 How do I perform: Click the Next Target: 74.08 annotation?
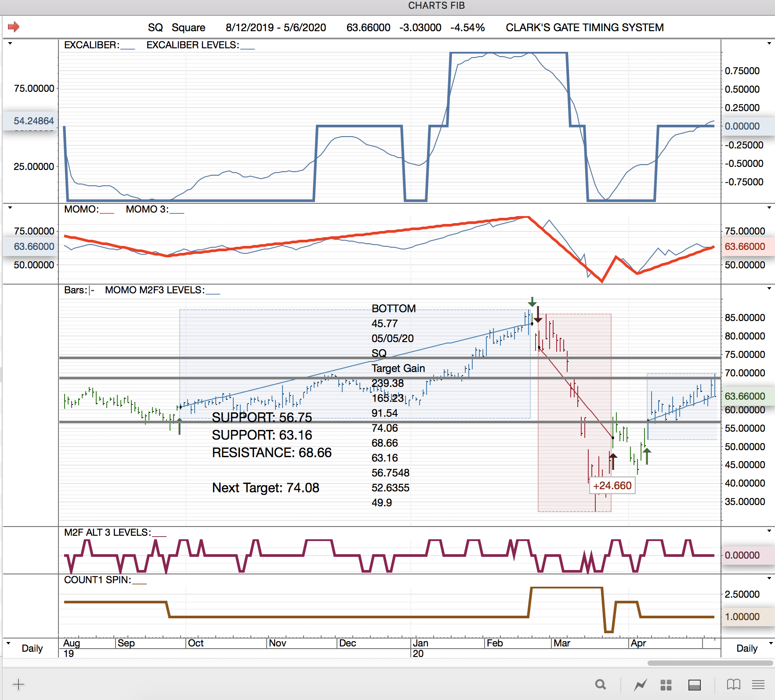click(x=265, y=487)
